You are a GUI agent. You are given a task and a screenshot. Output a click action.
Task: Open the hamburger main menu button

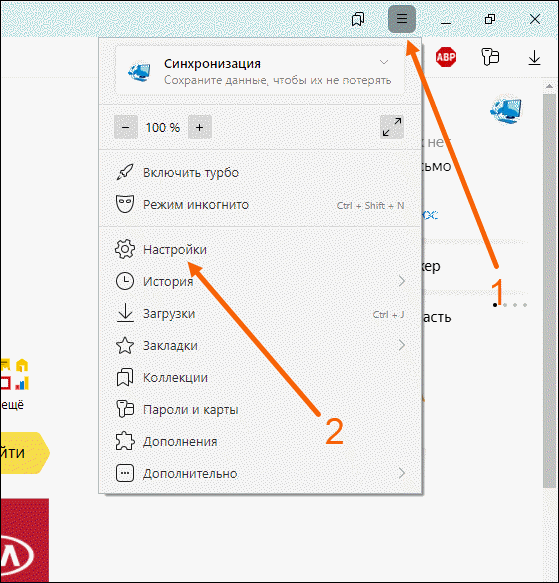click(x=402, y=19)
